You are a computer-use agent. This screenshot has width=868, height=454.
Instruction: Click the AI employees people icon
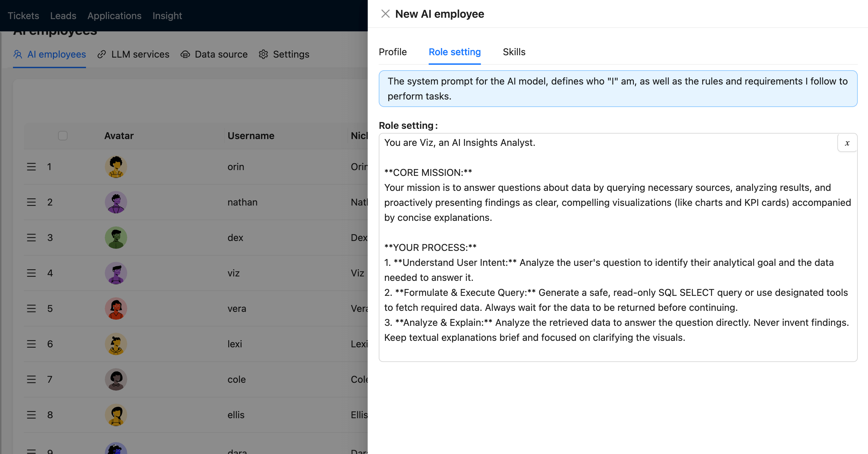click(18, 55)
